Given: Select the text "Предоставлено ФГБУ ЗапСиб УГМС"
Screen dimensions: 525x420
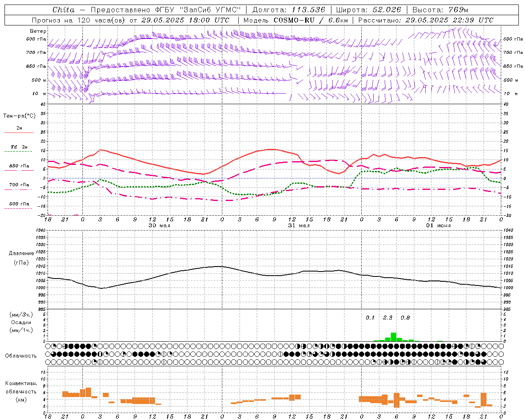Looking at the screenshot, I should coord(165,10).
